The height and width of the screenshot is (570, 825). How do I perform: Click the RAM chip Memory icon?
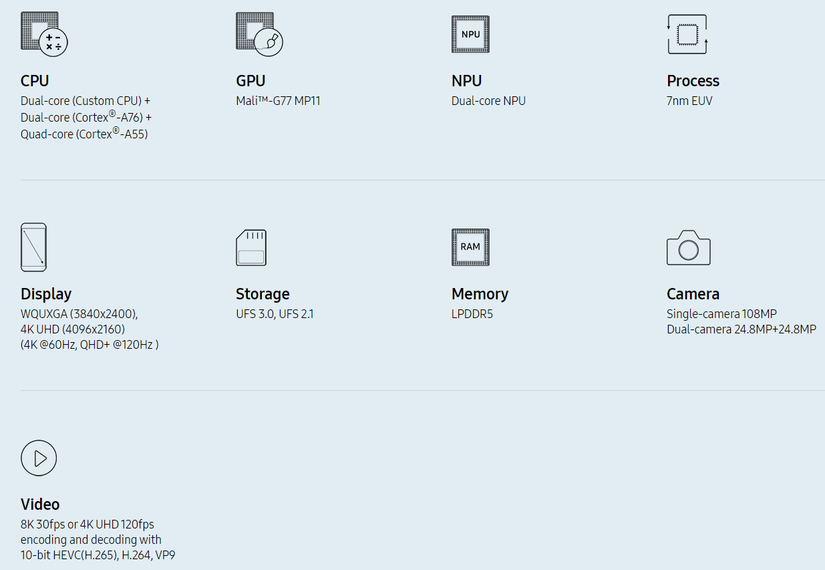click(x=471, y=247)
